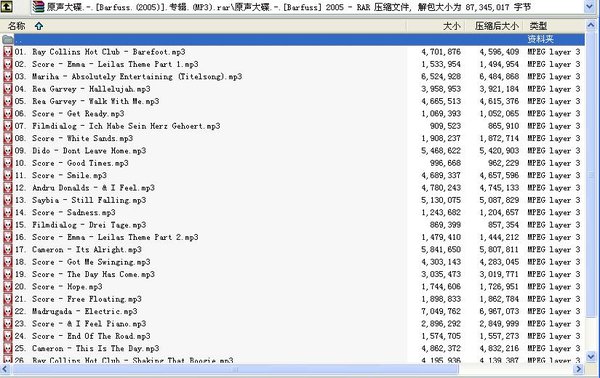Click the mp3 icon for 16. Score - Emma - Leilas Theme Part 2
This screenshot has height=378, width=600.
point(8,237)
